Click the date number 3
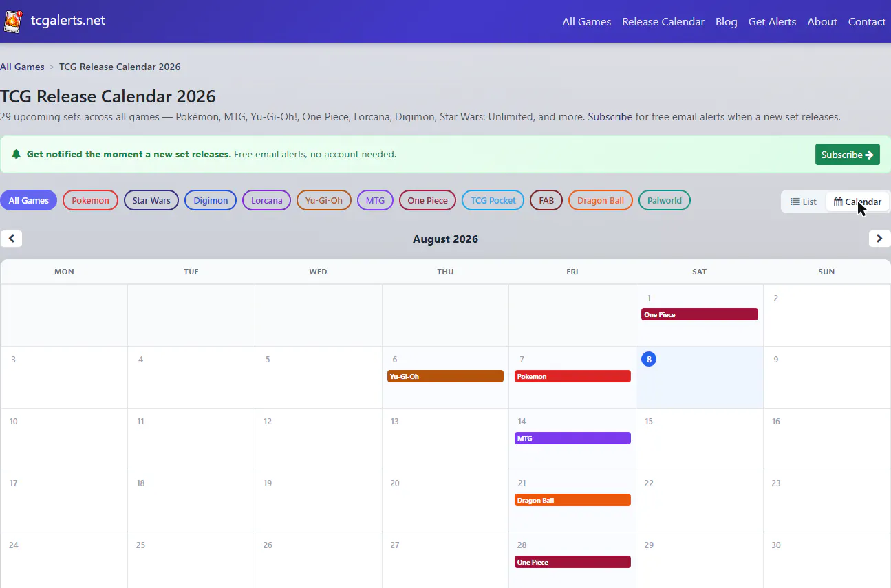Screen dimensions: 891x588 (x=13, y=359)
